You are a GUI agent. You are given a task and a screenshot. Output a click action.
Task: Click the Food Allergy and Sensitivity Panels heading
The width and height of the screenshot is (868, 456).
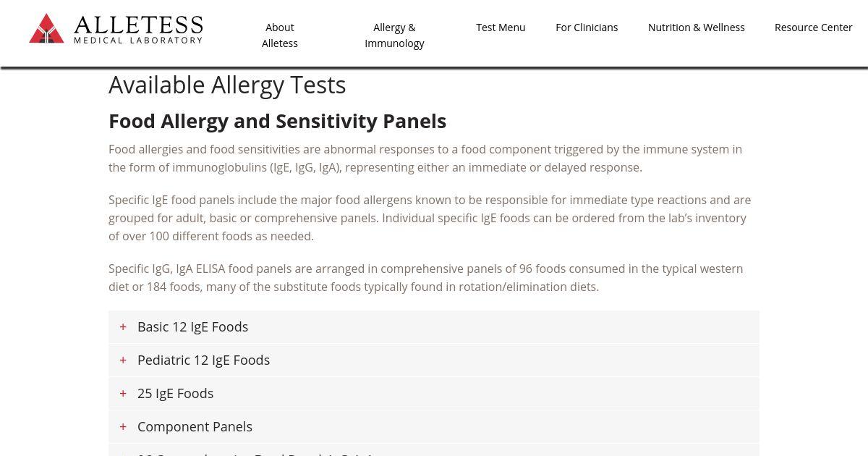pyautogui.click(x=277, y=121)
